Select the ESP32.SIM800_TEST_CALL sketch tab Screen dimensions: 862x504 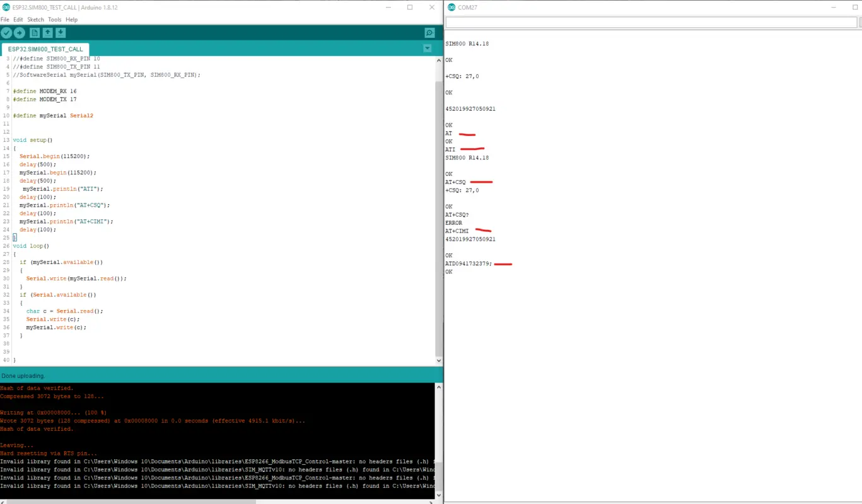(x=45, y=49)
